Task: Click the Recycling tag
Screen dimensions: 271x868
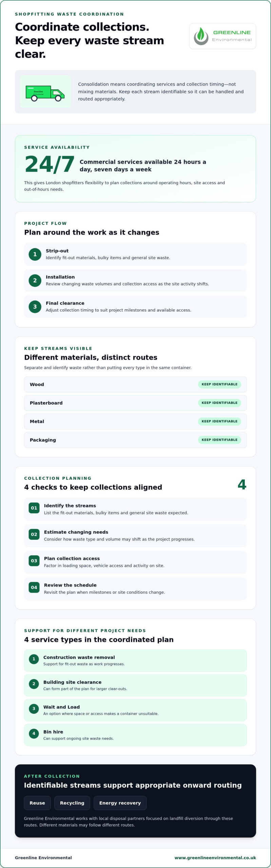Action: (72, 803)
